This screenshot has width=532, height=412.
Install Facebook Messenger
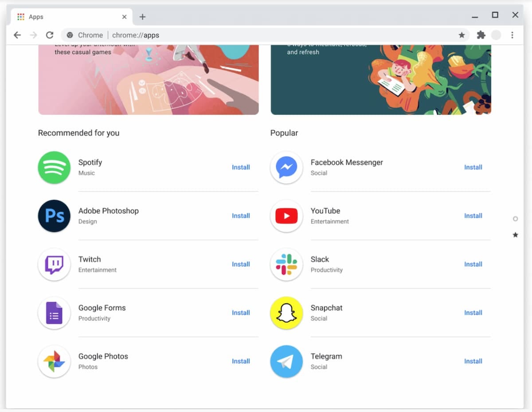point(473,167)
